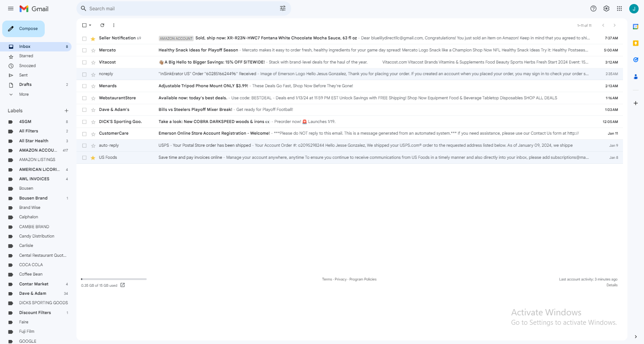Open the Support help icon

pyautogui.click(x=593, y=8)
